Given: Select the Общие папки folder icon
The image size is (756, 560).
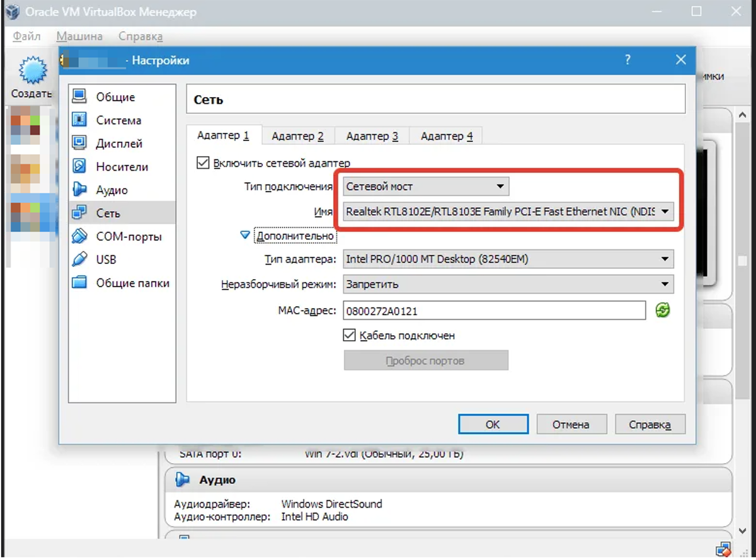Looking at the screenshot, I should point(79,283).
